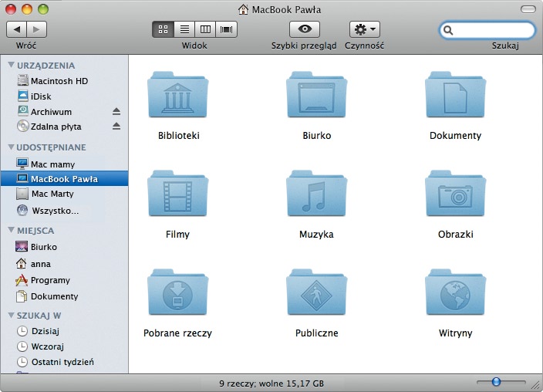
Task: Open Programy in the sidebar
Action: tap(65, 280)
